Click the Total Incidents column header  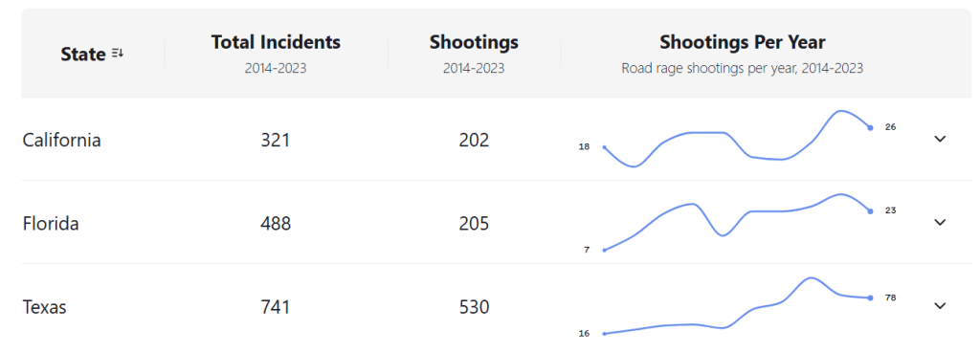click(x=276, y=42)
